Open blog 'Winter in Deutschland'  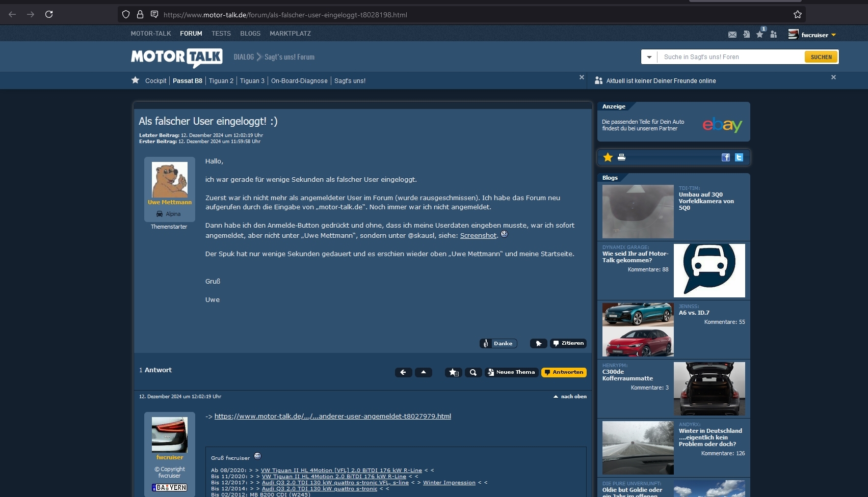(x=711, y=437)
